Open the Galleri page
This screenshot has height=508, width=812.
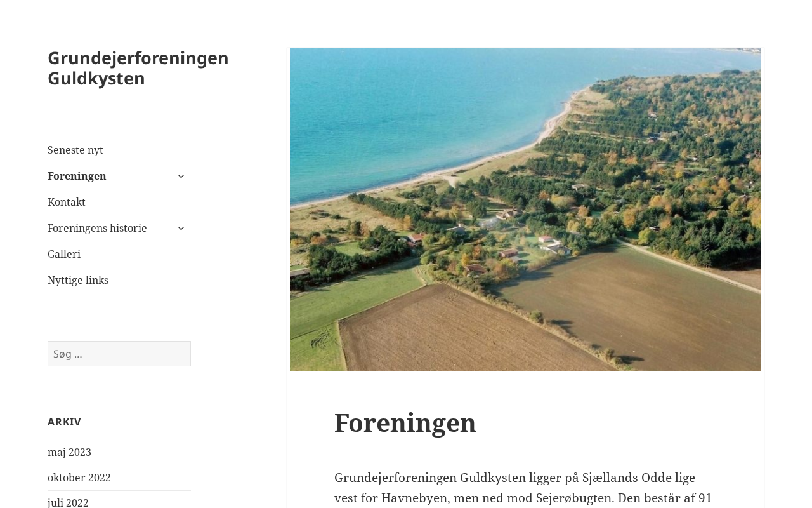pyautogui.click(x=64, y=254)
